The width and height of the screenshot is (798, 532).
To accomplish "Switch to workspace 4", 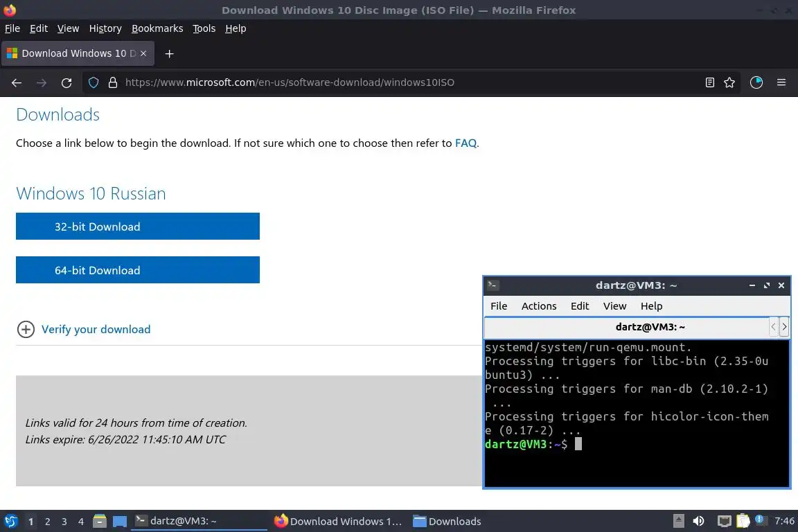I will tap(81, 522).
